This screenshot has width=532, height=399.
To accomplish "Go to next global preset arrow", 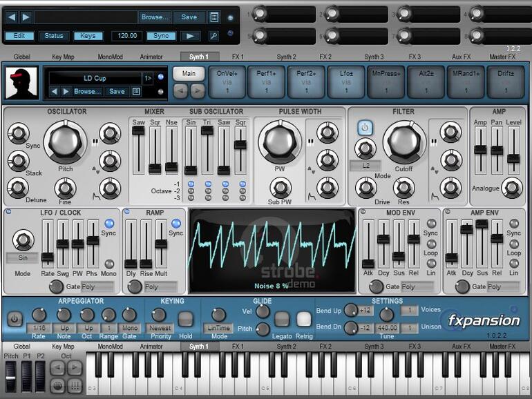I will (26, 17).
